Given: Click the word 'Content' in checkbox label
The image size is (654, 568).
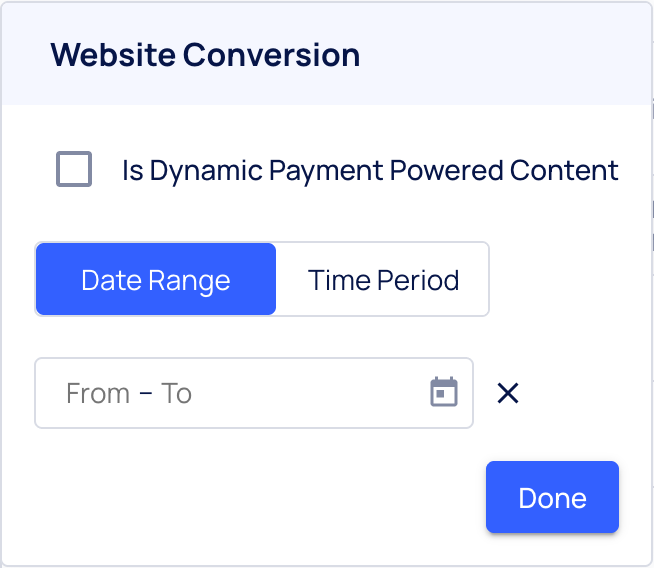Looking at the screenshot, I should point(564,170).
